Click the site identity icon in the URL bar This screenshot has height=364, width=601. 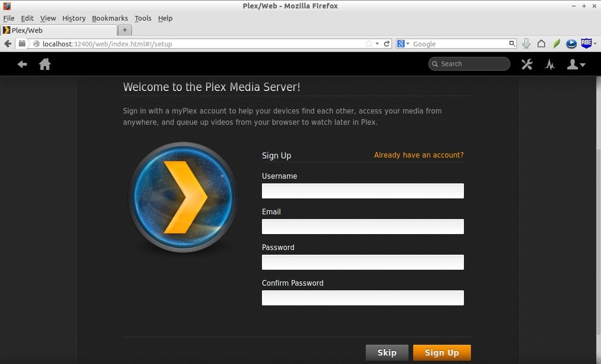click(x=37, y=44)
